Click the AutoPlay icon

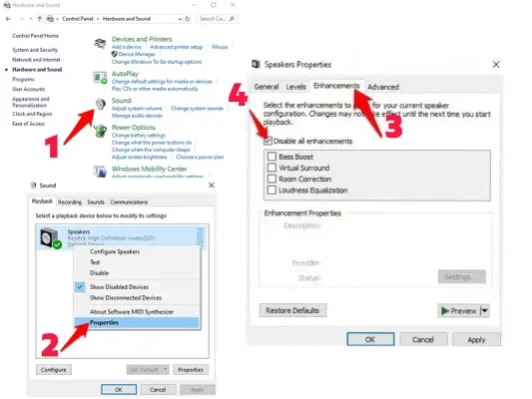click(100, 78)
